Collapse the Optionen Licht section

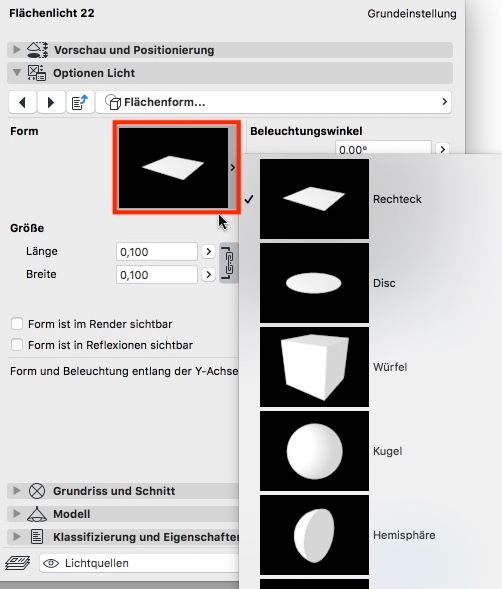(17, 72)
